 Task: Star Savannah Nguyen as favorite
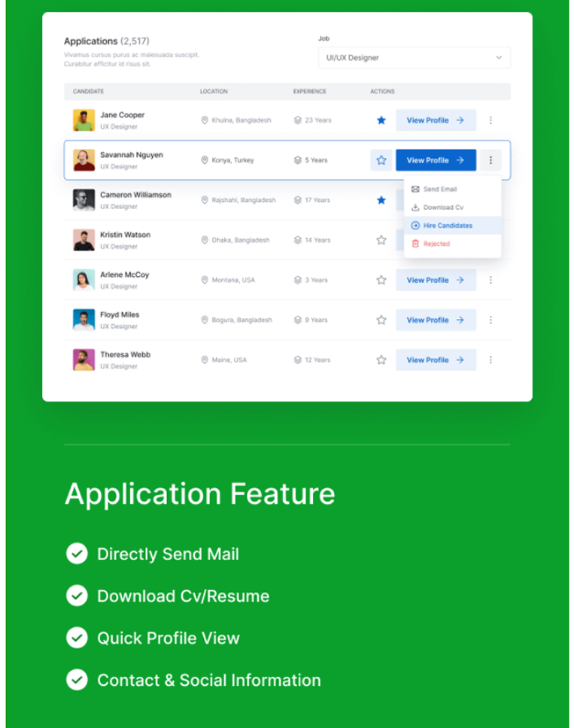[381, 160]
